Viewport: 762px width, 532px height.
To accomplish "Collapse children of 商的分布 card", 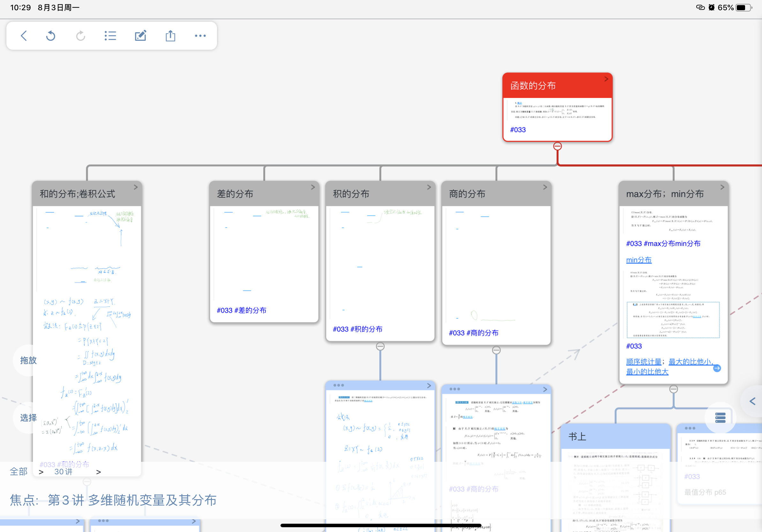I will pos(496,350).
